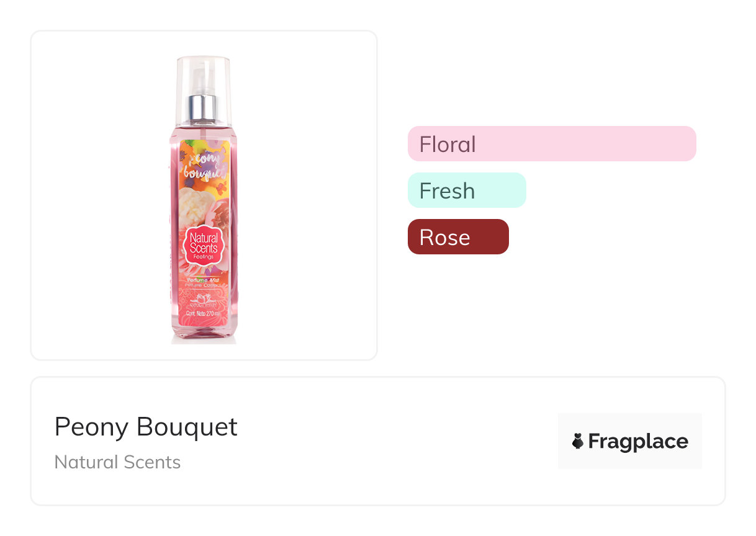This screenshot has width=756, height=536.
Task: Open the Natural Scents brand link
Action: click(x=117, y=462)
